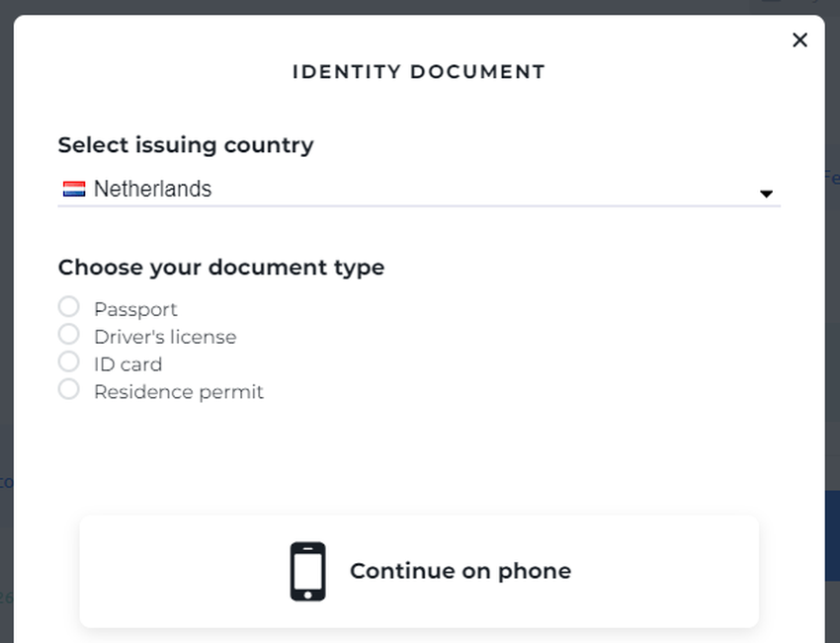Click the Passport text label

(135, 309)
